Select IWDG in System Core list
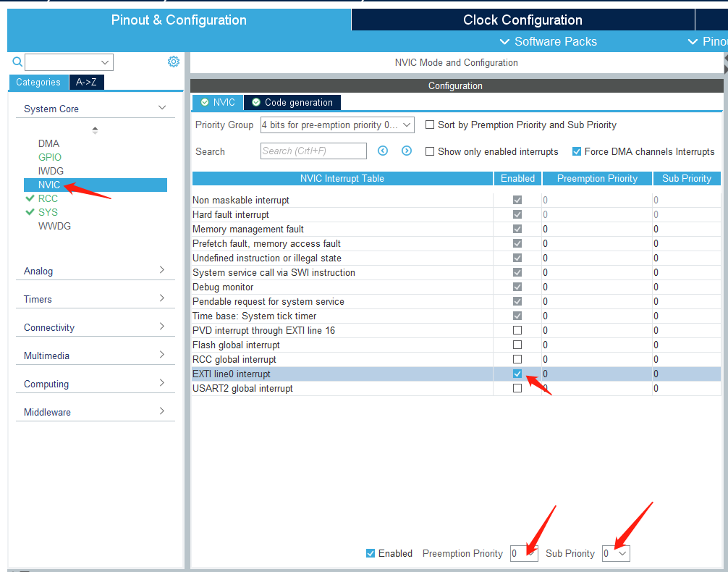 [51, 171]
